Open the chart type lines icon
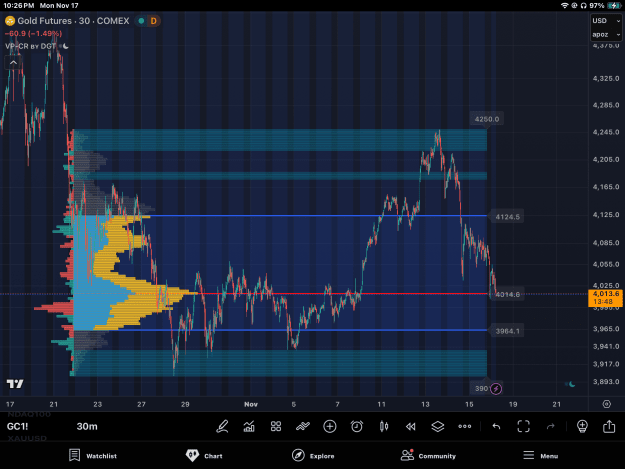 coord(303,426)
